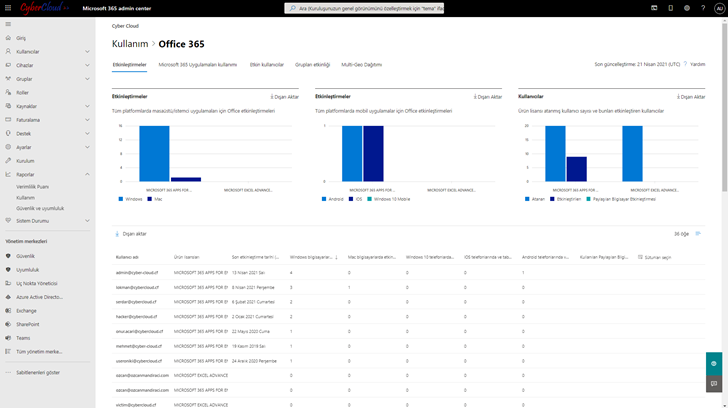Open Exchange admin center icon

point(8,311)
